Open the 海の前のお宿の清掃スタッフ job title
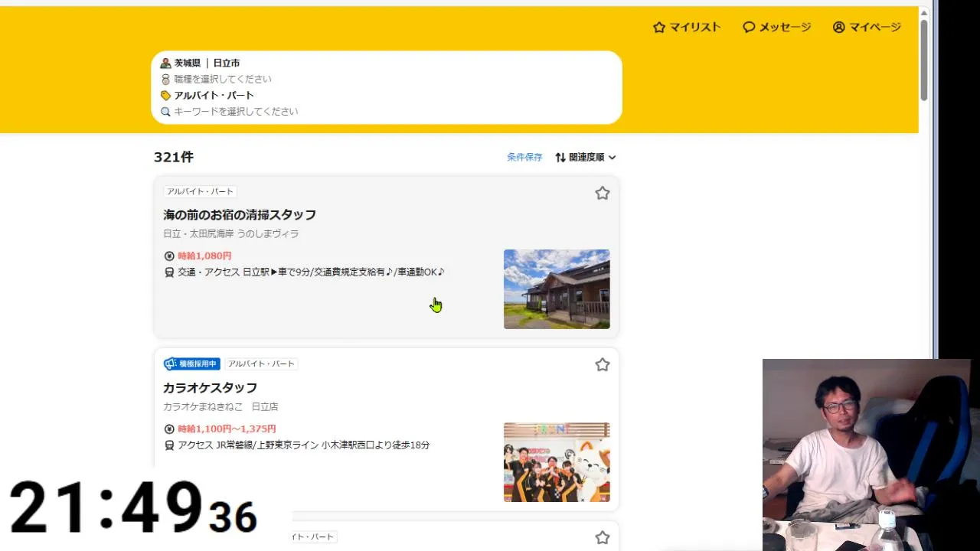Screen dimensions: 980x551 pyautogui.click(x=240, y=214)
